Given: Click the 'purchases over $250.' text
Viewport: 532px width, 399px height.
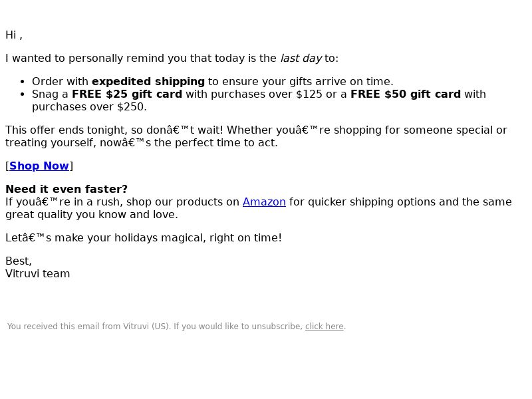Looking at the screenshot, I should 89,107.
